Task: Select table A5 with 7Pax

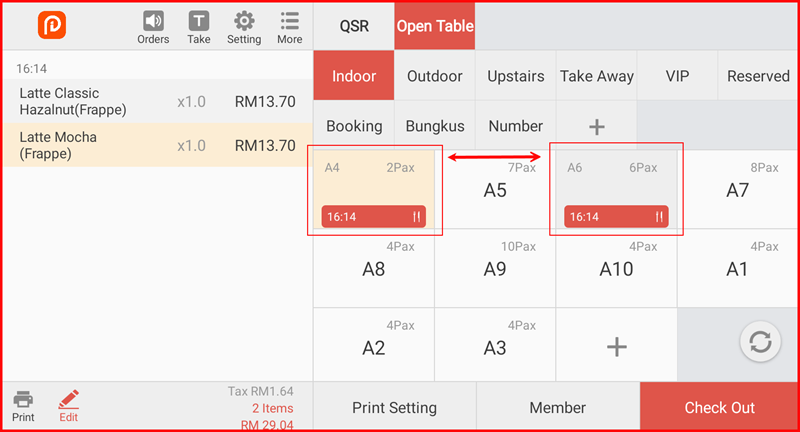Action: (495, 190)
